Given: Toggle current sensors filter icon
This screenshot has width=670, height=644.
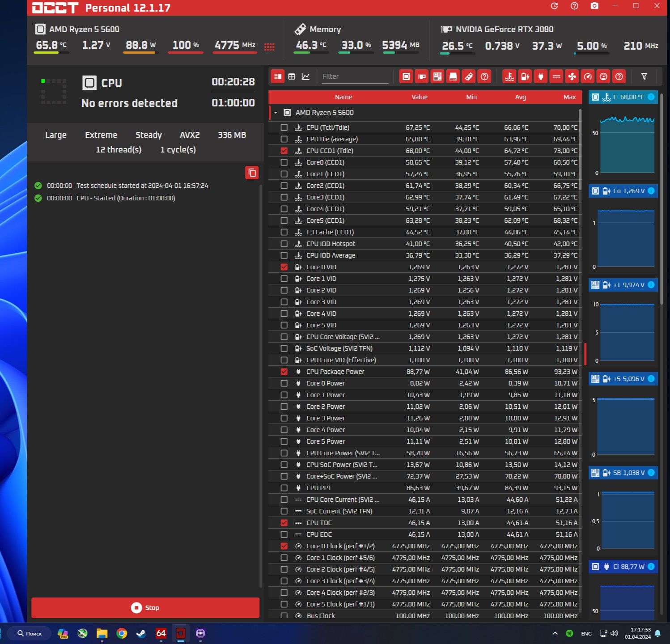Looking at the screenshot, I should click(556, 76).
